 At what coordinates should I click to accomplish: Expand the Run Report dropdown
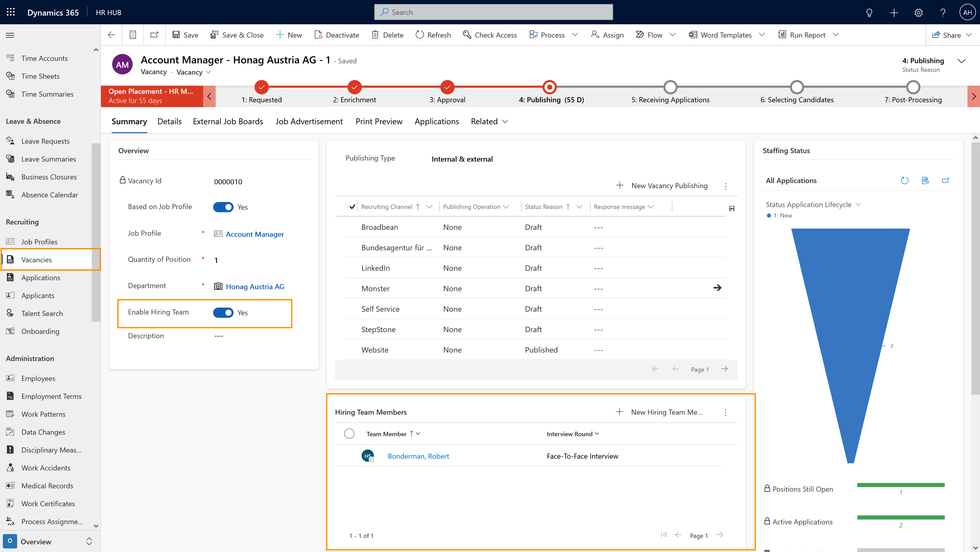tap(835, 35)
